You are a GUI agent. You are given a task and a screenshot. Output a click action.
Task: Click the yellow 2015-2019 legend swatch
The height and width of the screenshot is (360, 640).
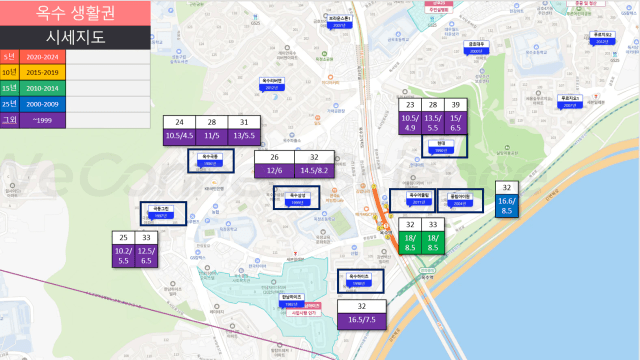click(x=42, y=73)
